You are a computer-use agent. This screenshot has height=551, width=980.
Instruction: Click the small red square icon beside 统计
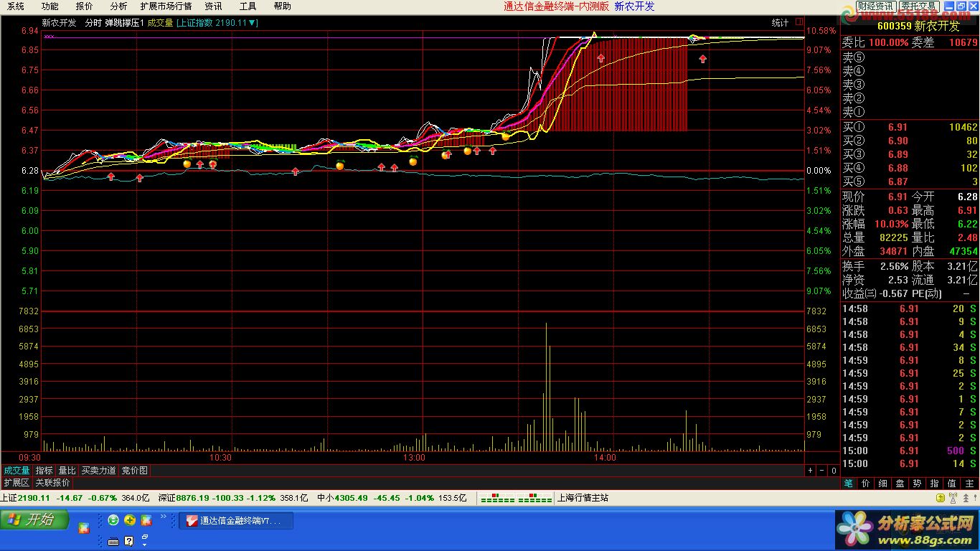click(799, 22)
